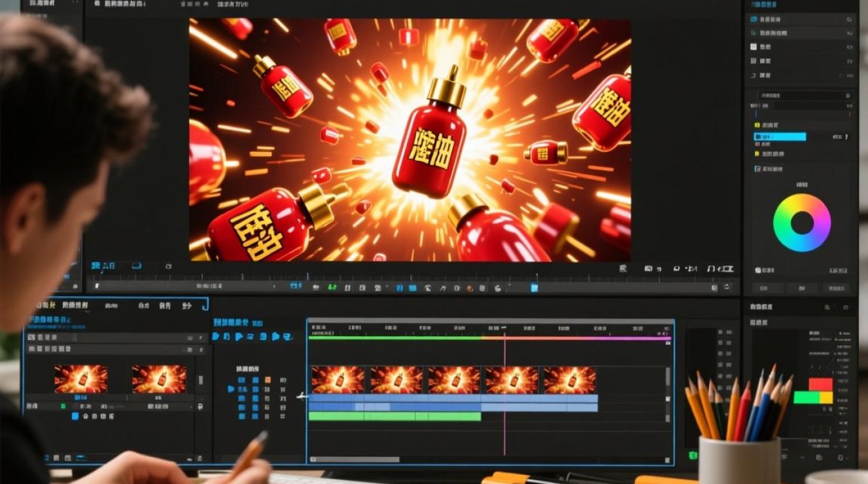Pick the yellow swatch in lower right panel
868x484 pixels.
point(826,398)
